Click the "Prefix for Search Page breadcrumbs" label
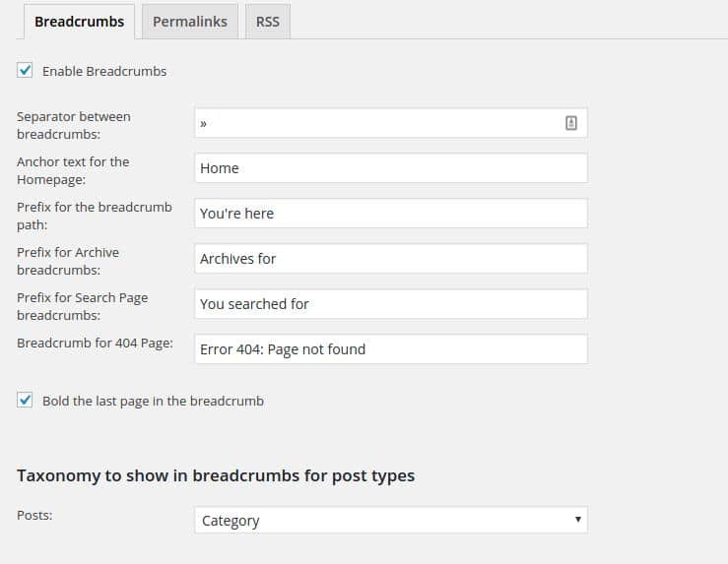This screenshot has height=564, width=728. coord(82,305)
